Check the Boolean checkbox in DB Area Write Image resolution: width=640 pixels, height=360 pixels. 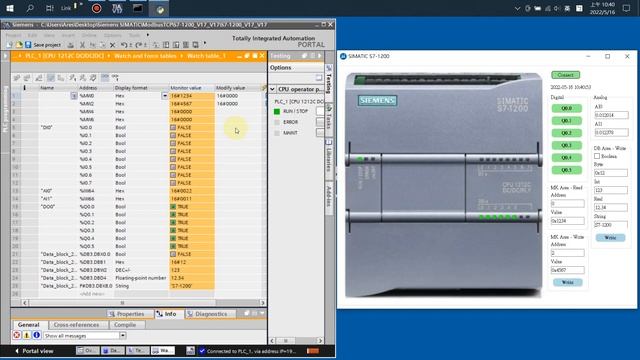pos(597,156)
